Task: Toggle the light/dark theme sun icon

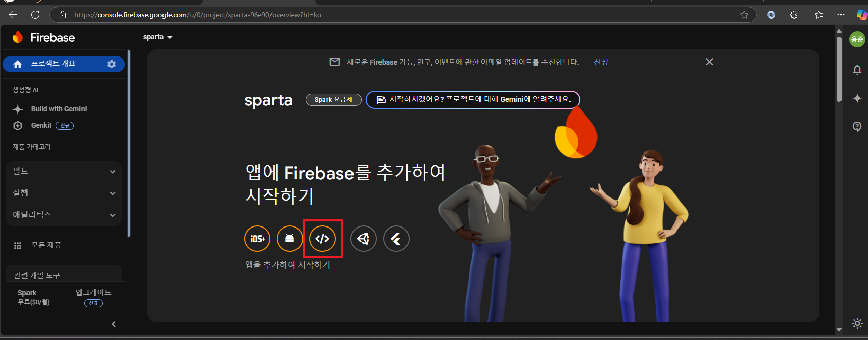Action: (857, 323)
